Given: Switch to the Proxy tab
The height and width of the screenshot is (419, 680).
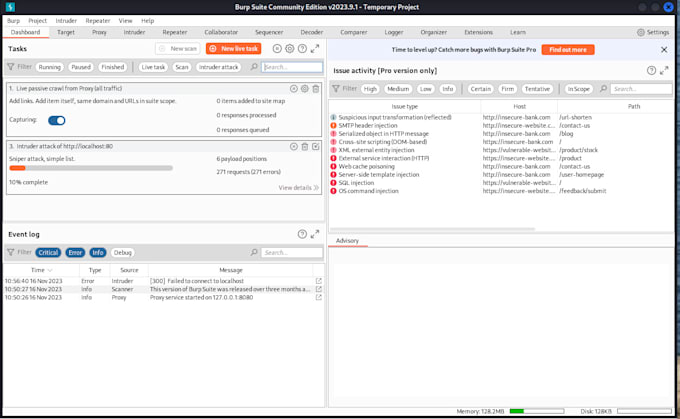Looking at the screenshot, I should point(99,32).
